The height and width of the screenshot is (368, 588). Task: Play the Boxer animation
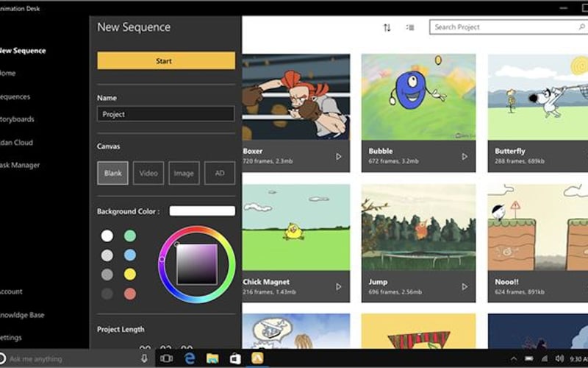point(338,156)
